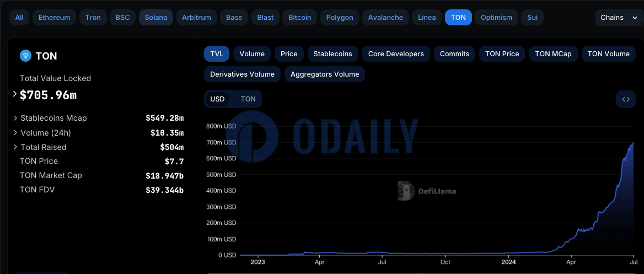Image resolution: width=644 pixels, height=274 pixels.
Task: Select the Solana chain filter
Action: 156,17
